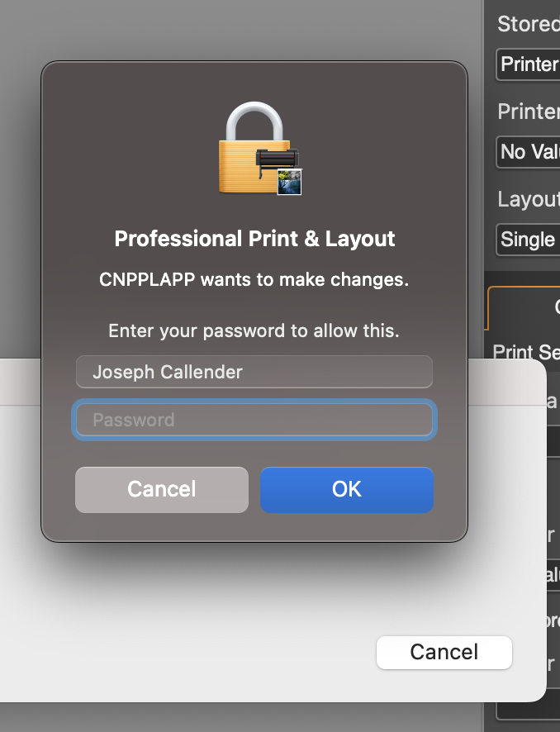Click the dialog title Professional Print & Layout
The image size is (560, 732).
(253, 239)
